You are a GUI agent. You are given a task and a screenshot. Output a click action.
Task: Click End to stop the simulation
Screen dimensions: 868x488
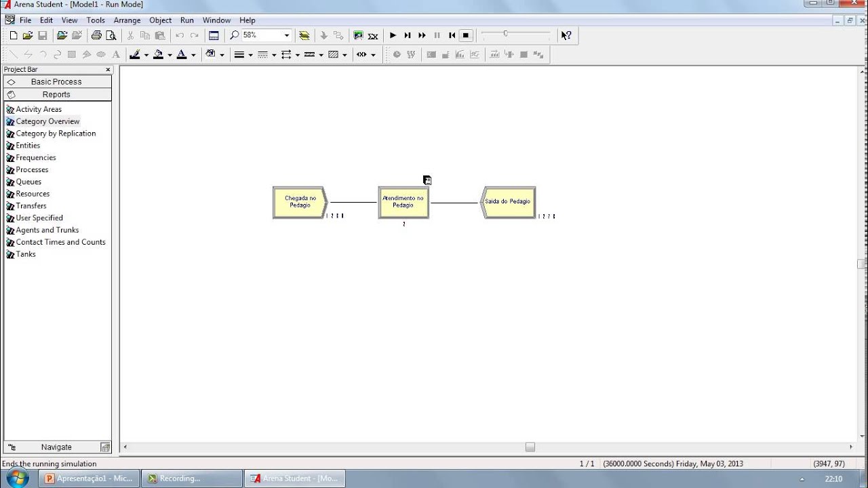coord(466,35)
